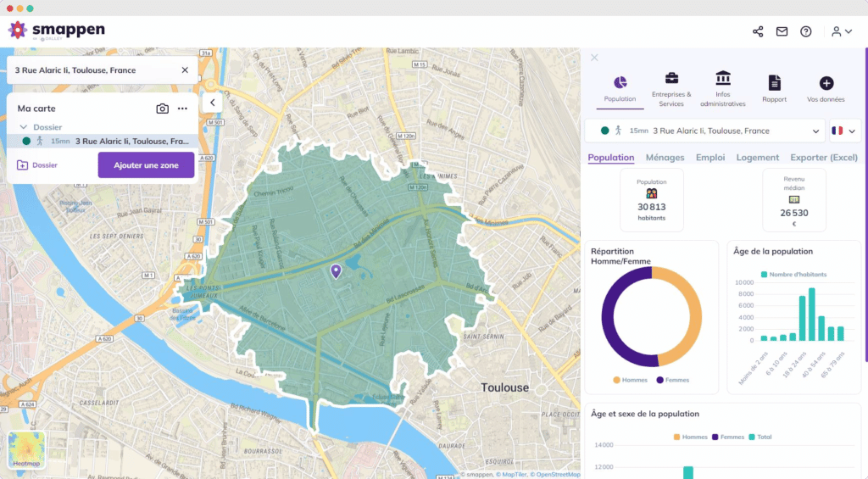Click the Âge de la population title
The height and width of the screenshot is (479, 868).
[x=773, y=252]
